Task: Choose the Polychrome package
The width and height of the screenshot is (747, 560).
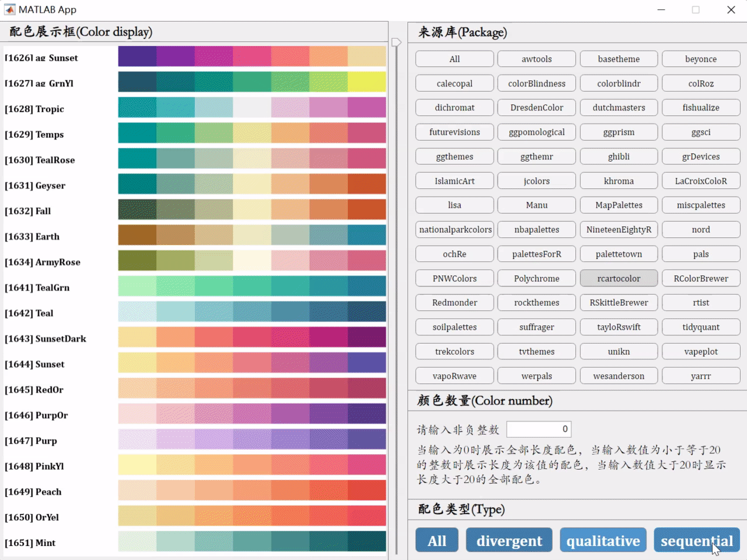Action: [537, 278]
